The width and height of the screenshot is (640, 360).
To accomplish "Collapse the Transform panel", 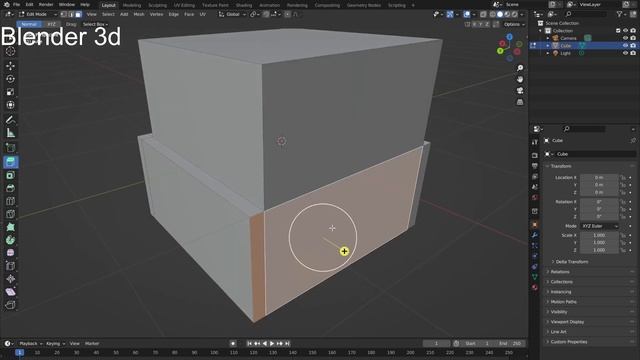I will point(590,166).
